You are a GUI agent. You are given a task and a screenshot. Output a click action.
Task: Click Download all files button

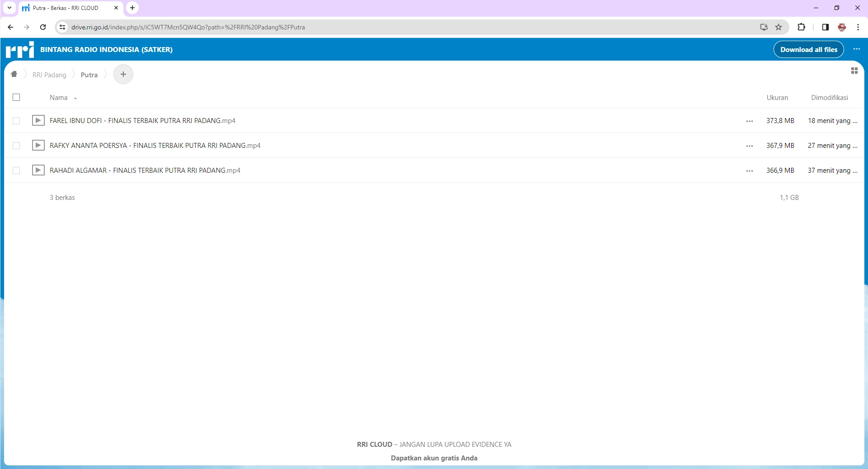(808, 50)
